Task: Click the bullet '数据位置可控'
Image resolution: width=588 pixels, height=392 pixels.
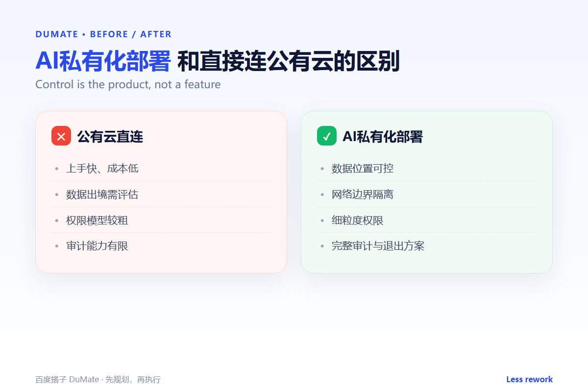Action: pos(363,169)
